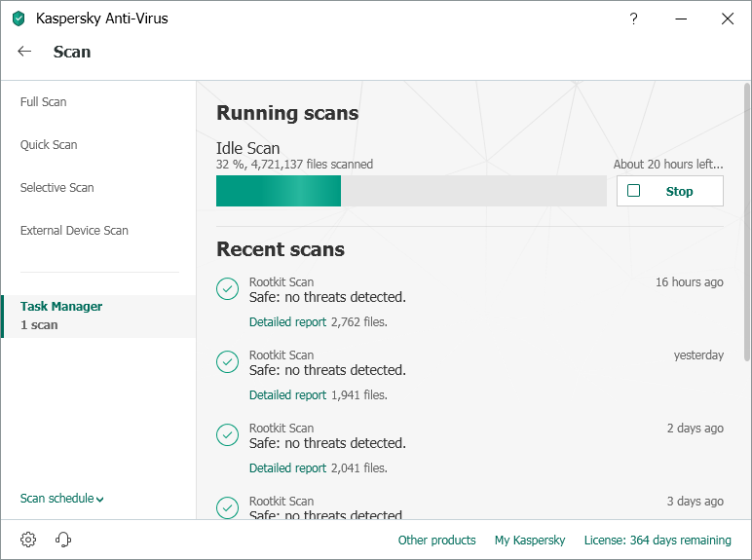Switch to External Device Scan
752x560 pixels.
(x=74, y=231)
